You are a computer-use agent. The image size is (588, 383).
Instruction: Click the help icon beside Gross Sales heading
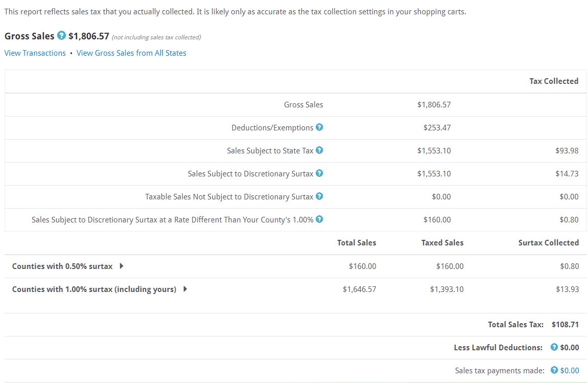tap(62, 36)
